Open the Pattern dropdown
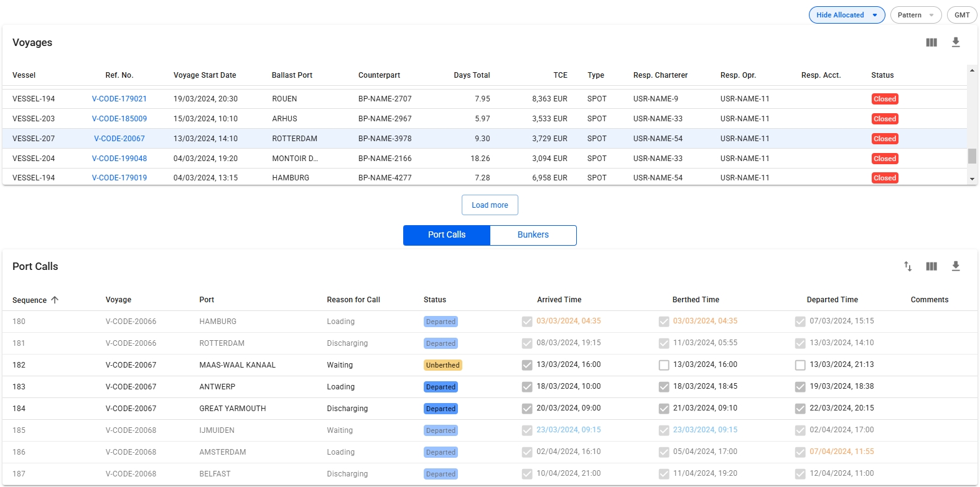The height and width of the screenshot is (487, 980). coord(915,15)
